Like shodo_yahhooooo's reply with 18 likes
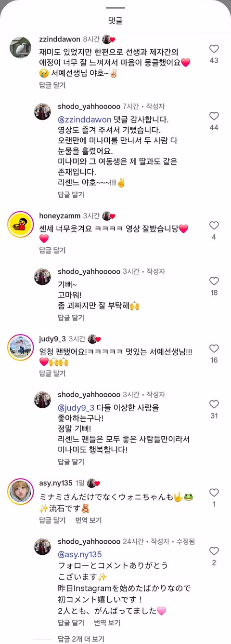This screenshot has width=231, height=644. pos(214,281)
